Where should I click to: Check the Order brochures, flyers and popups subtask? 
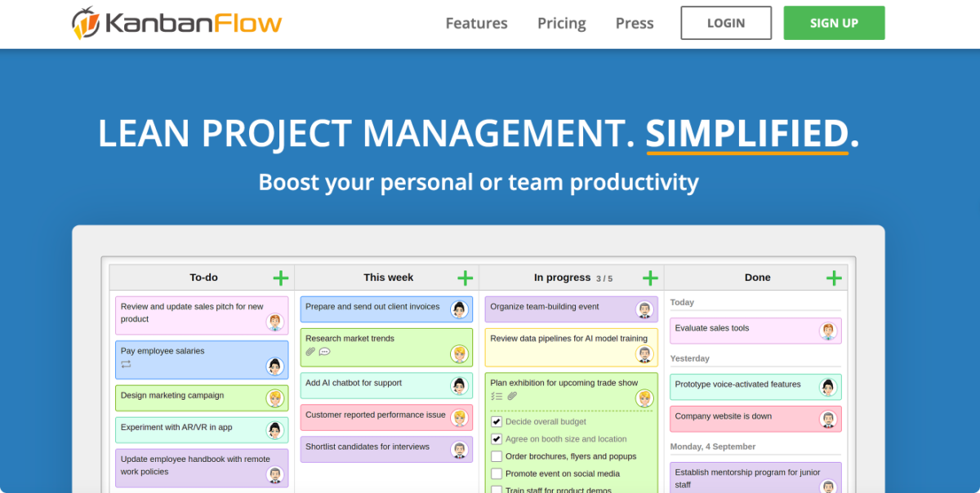496,456
